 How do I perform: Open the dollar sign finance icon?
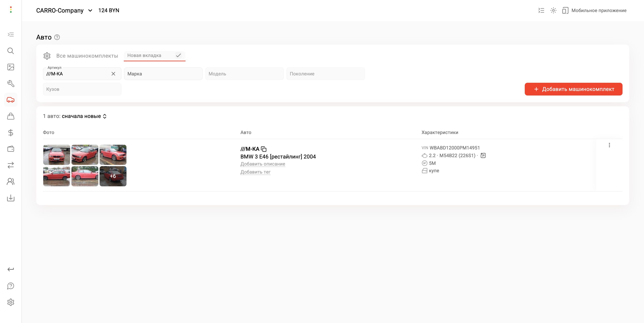point(11,133)
